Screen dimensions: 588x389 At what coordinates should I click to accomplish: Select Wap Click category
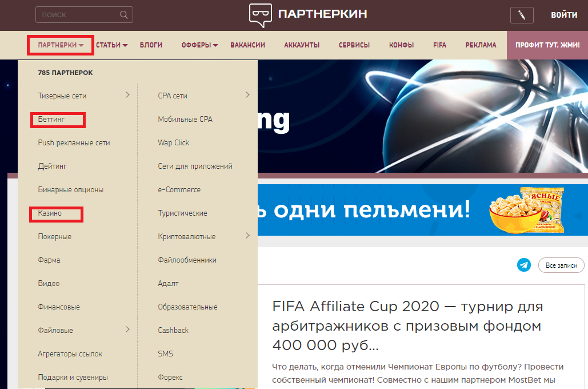(x=174, y=142)
